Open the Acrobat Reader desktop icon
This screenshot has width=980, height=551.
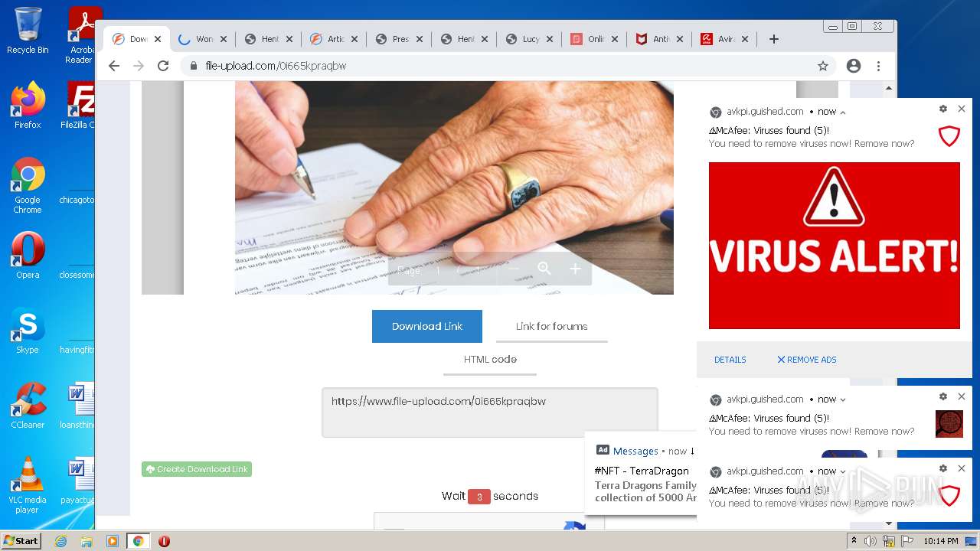[83, 34]
